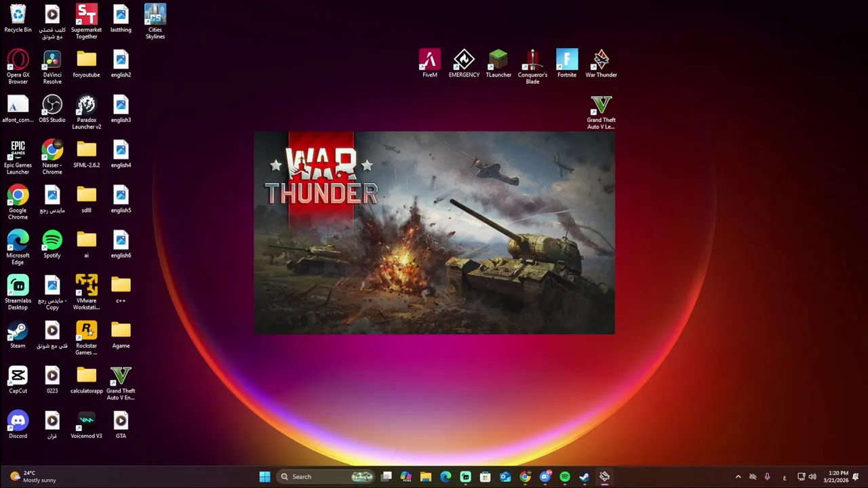Launch the FiveM desktop shortcut
This screenshot has width=868, height=488.
pyautogui.click(x=429, y=64)
